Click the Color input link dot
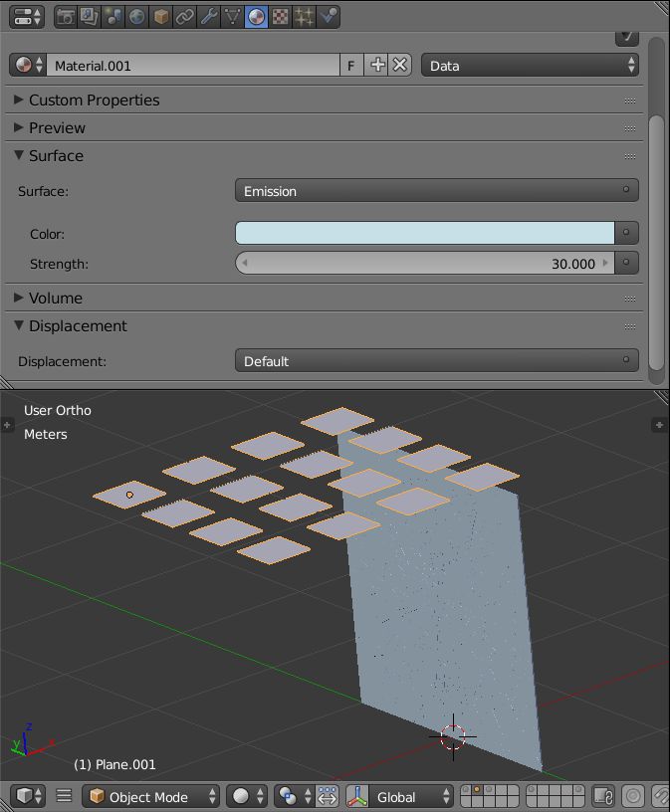Image resolution: width=670 pixels, height=812 pixels. (626, 233)
